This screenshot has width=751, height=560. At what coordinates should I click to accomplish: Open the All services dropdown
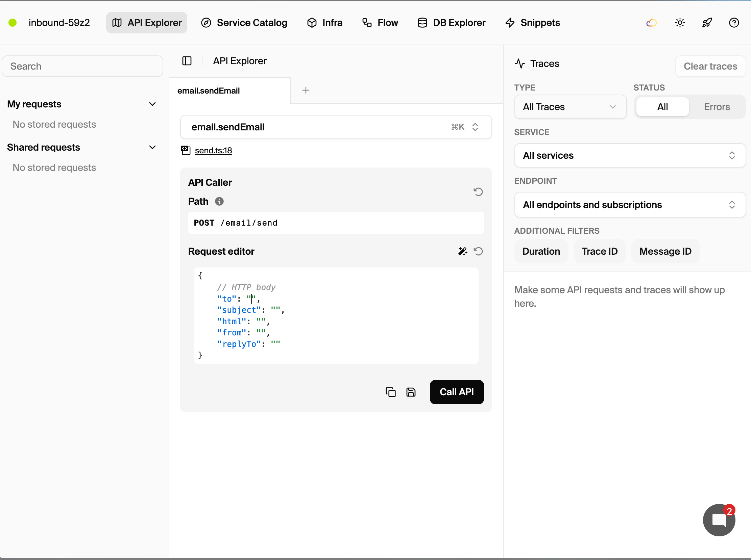(629, 155)
